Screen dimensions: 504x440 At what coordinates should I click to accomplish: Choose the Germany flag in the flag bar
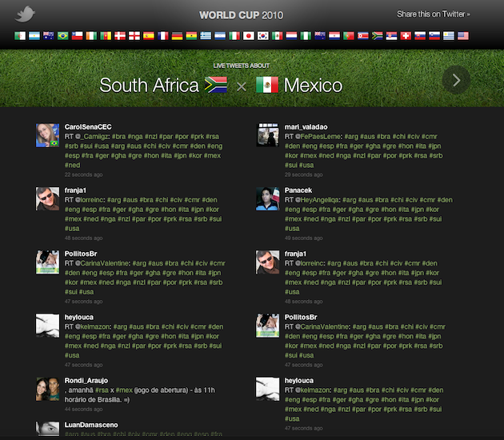point(177,36)
